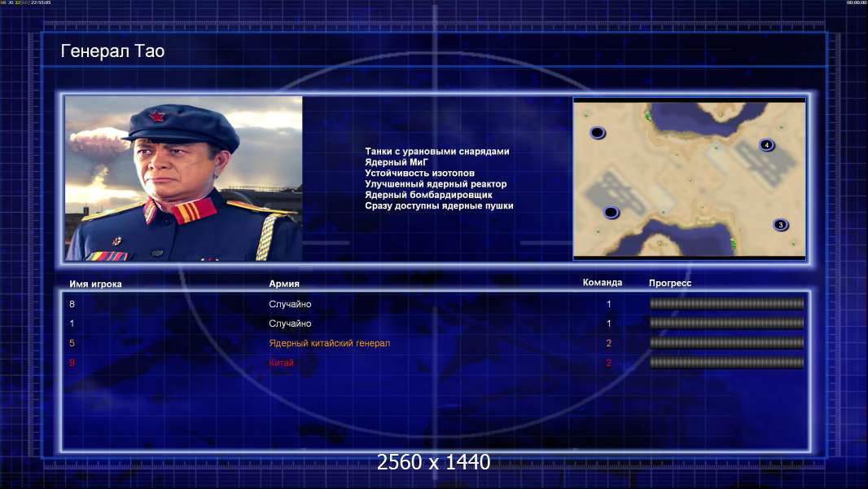
Task: Click the progress bar for player 8
Action: (727, 303)
